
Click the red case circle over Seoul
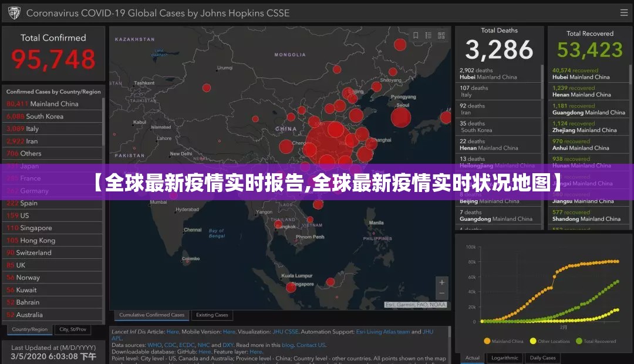[401, 117]
